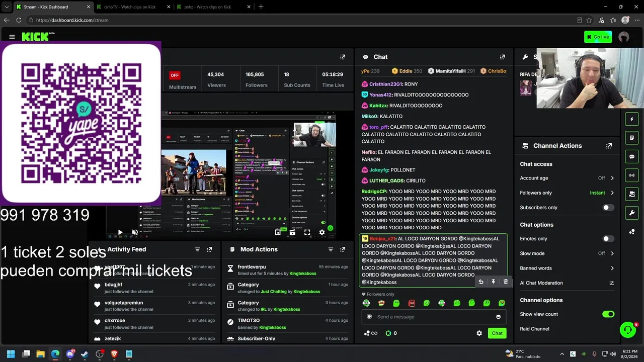This screenshot has height=362, width=644.
Task: Pop out the Channel Actions panel
Action: pyautogui.click(x=609, y=146)
